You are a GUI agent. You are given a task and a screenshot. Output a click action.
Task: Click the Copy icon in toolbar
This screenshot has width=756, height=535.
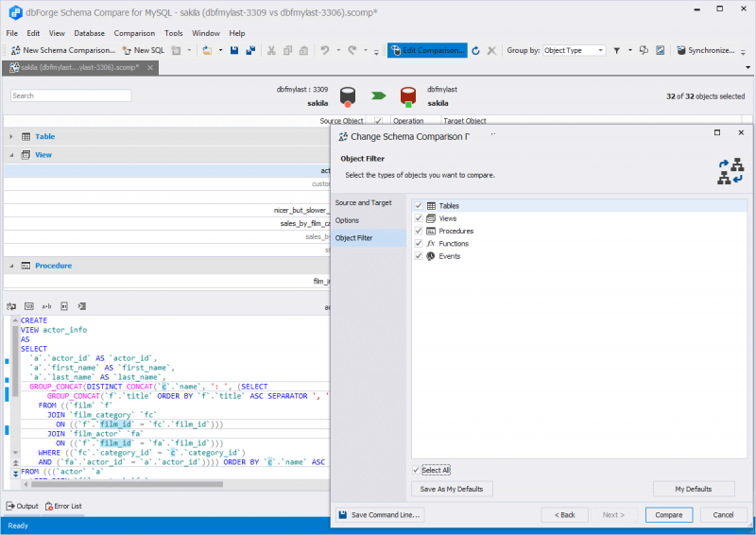(288, 50)
